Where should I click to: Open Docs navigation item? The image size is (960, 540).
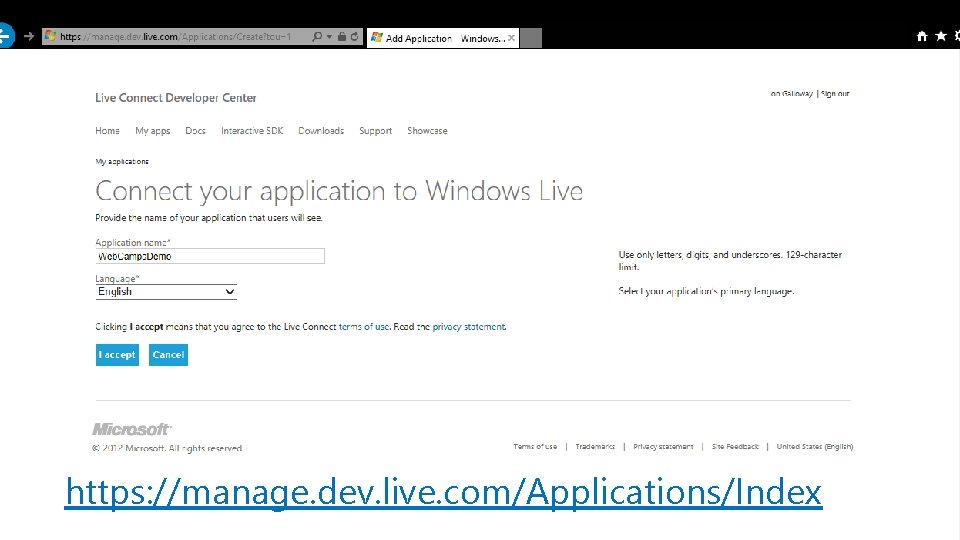click(195, 131)
